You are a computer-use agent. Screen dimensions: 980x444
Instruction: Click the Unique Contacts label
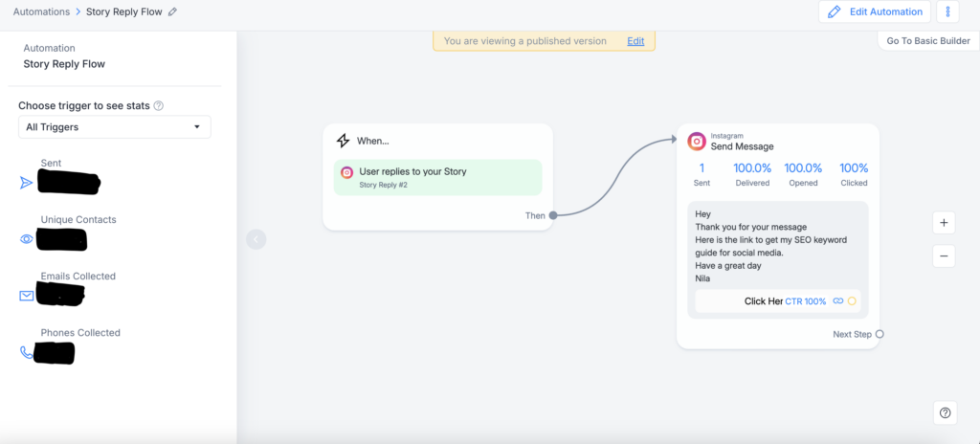pyautogui.click(x=78, y=219)
